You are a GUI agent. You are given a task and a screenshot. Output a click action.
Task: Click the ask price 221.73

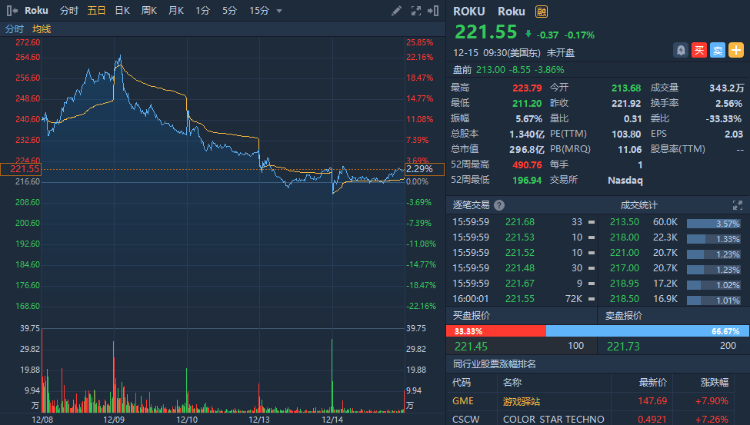pos(623,346)
